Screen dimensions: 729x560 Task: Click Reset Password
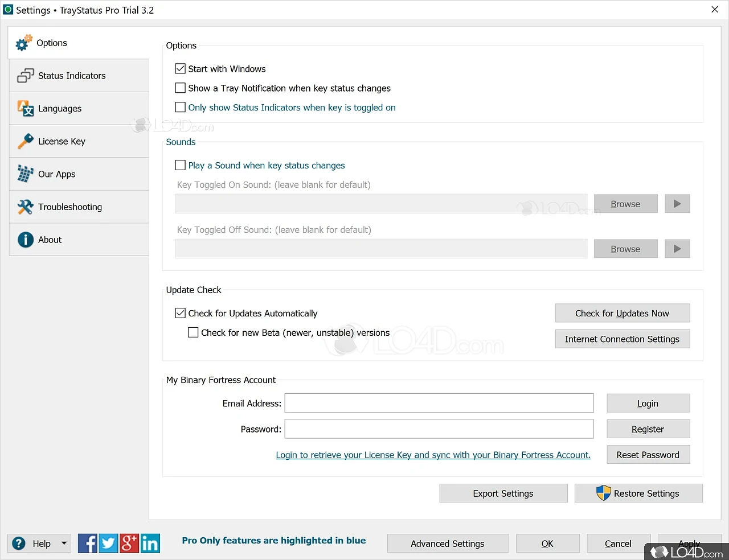[648, 455]
